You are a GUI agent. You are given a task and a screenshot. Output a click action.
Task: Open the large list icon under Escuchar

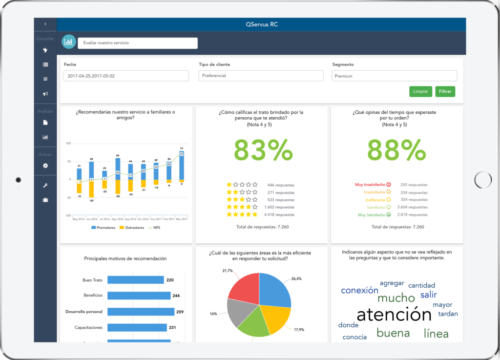tap(45, 65)
